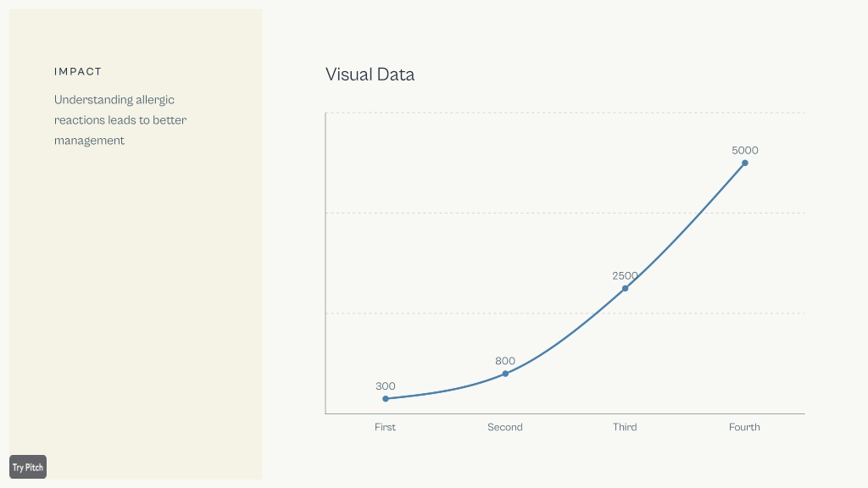Click the 5000 value label
This screenshot has width=868, height=488.
click(745, 151)
